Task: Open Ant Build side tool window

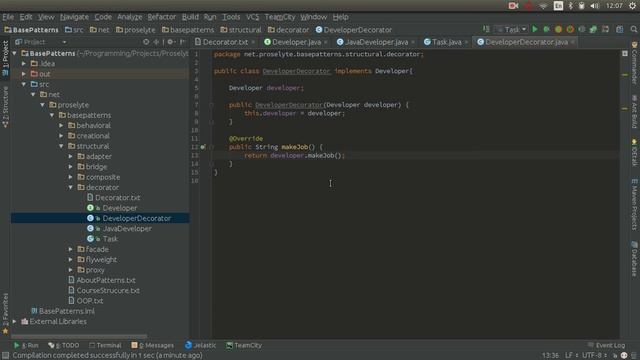Action: 634,111
